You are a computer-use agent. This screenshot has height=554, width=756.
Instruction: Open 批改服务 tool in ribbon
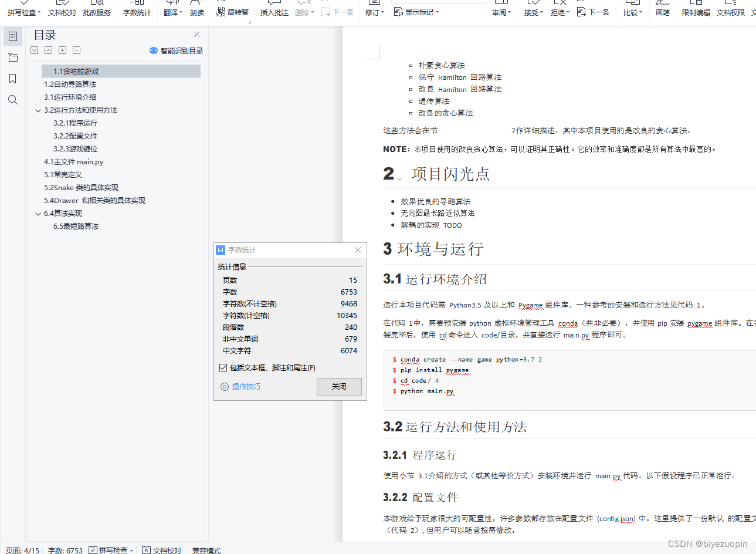[97, 9]
